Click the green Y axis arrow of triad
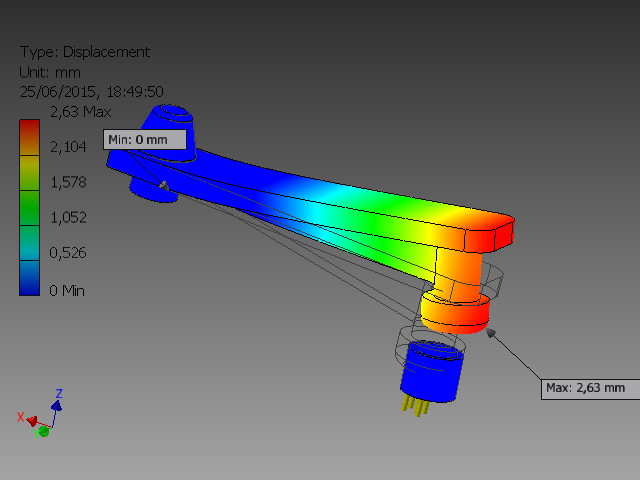Screen dimensions: 640x480 (x=43, y=431)
